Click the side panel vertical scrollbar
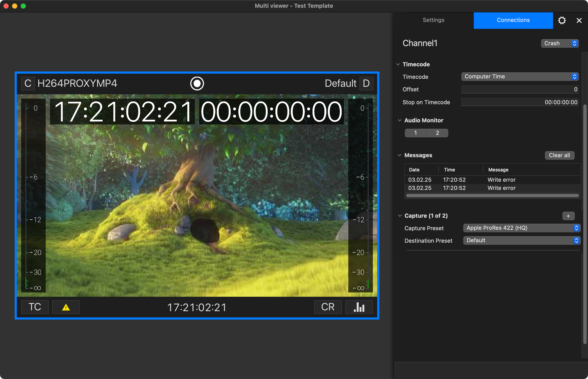Viewport: 588px width, 379px height. point(585,224)
